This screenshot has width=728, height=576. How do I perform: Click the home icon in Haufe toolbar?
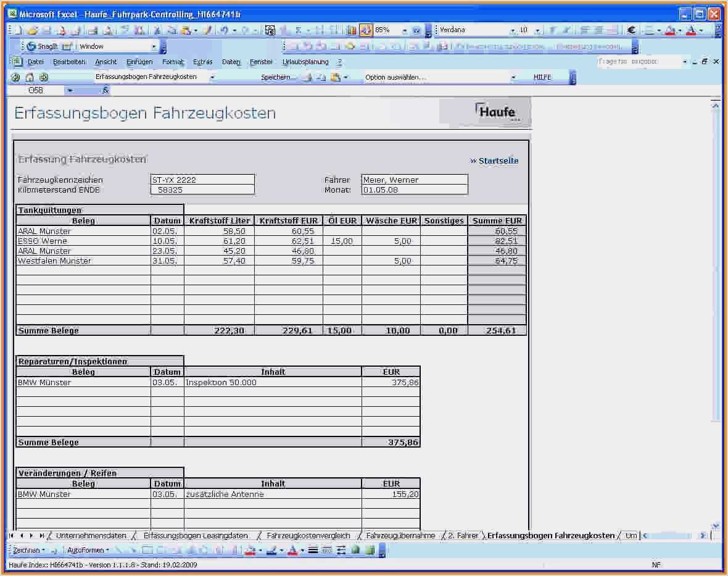[30, 78]
